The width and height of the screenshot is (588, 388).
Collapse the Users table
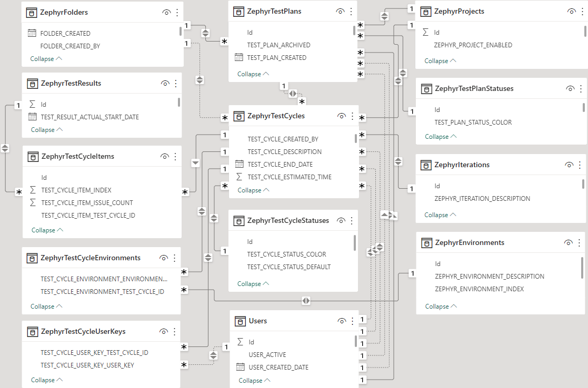coord(254,381)
